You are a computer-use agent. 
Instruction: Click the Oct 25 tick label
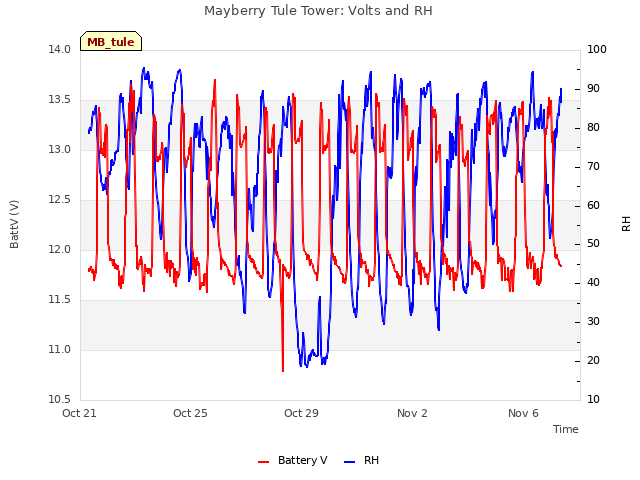point(190,413)
